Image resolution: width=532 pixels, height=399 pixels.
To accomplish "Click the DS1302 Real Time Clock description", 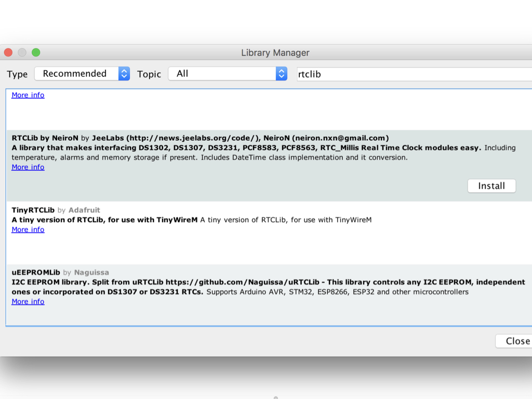I will click(x=263, y=153).
